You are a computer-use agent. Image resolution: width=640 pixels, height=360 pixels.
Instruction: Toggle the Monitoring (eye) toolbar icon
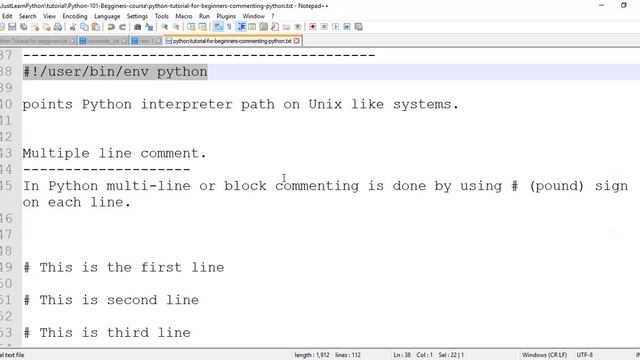[x=298, y=27]
